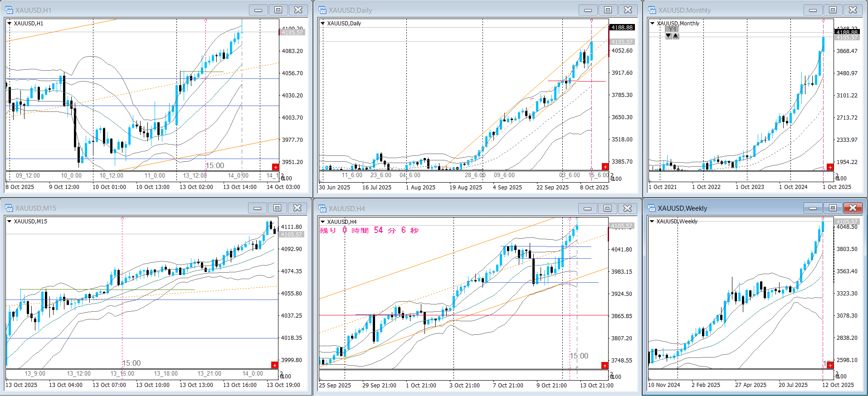Click the red plus icon in Daily chart
Image resolution: width=868 pixels, height=396 pixels.
[x=605, y=167]
